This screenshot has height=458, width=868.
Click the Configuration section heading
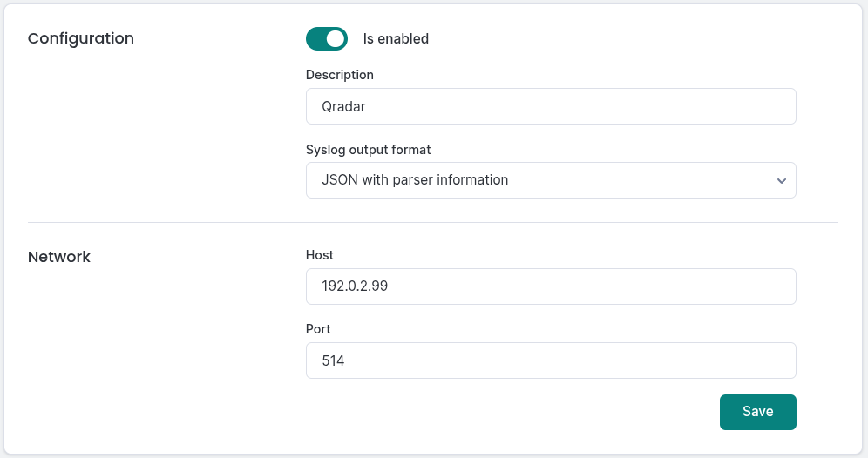pyautogui.click(x=81, y=38)
